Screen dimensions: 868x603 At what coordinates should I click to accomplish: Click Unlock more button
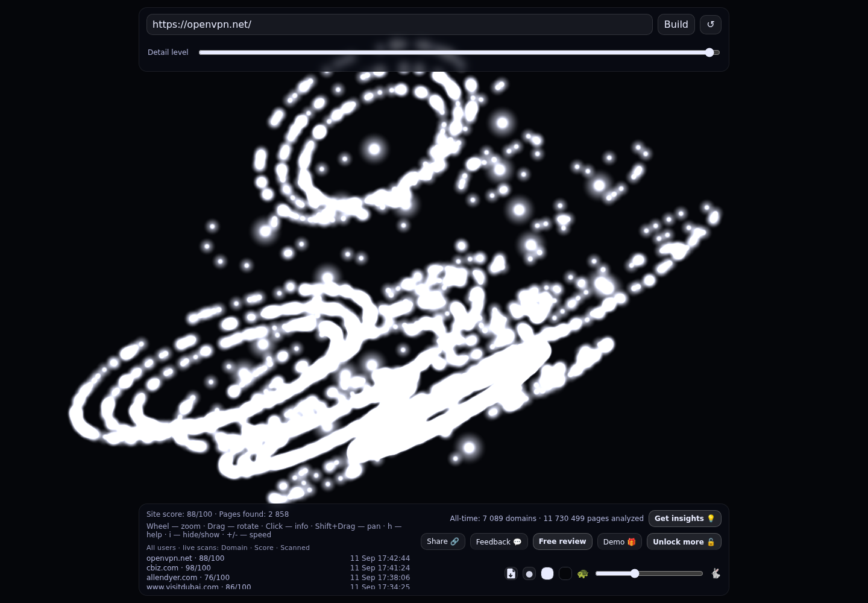[684, 541]
